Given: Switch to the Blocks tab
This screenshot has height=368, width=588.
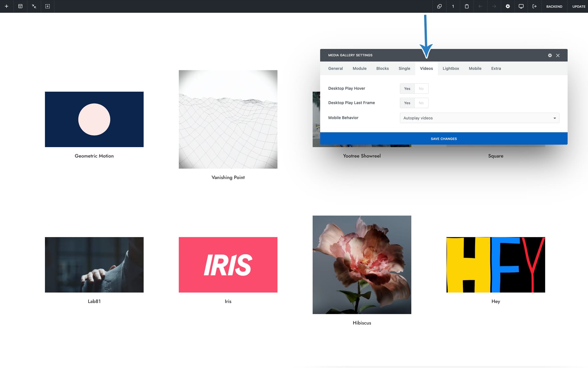Looking at the screenshot, I should (x=382, y=68).
